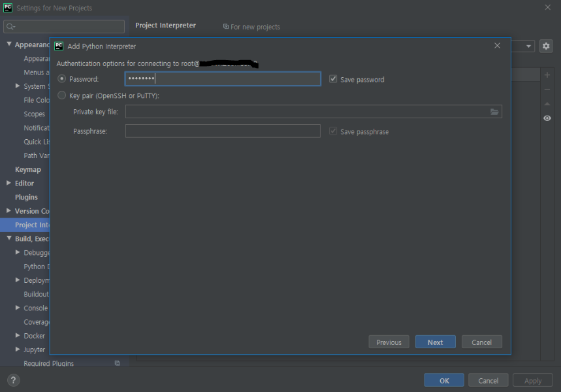The image size is (561, 392).
Task: Select Buildout Support settings item
Action: point(37,294)
